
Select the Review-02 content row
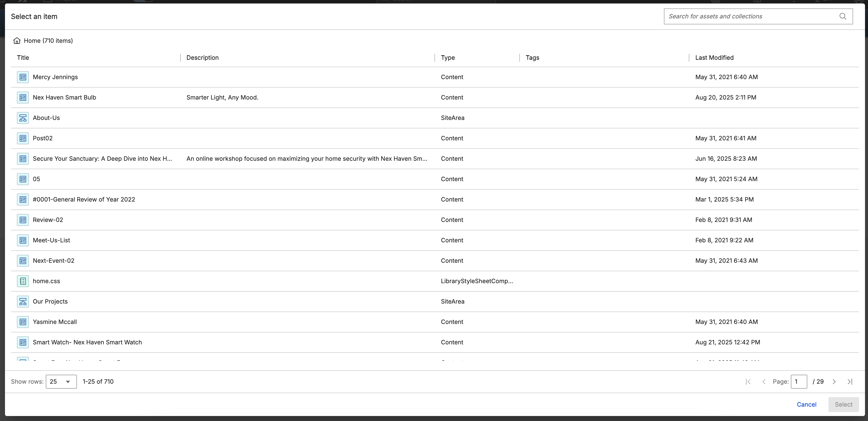click(x=48, y=220)
